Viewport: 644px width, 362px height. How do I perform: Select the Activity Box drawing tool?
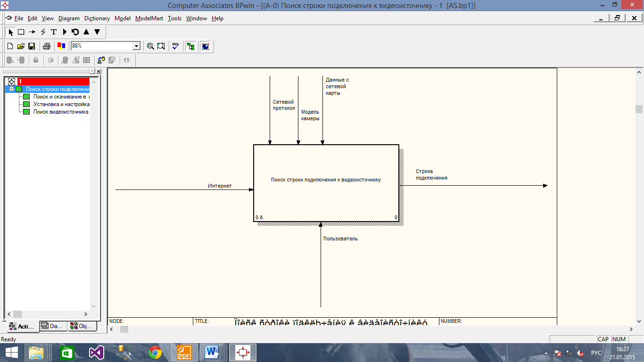point(21,32)
